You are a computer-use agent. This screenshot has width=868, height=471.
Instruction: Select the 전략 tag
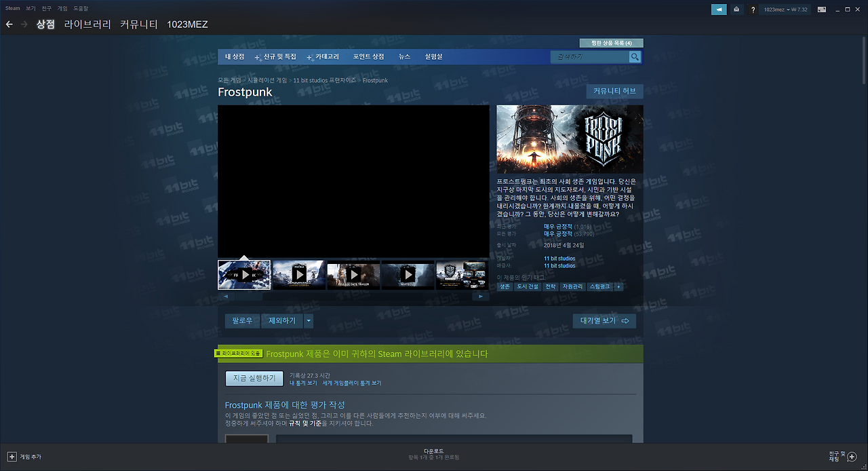pyautogui.click(x=551, y=287)
